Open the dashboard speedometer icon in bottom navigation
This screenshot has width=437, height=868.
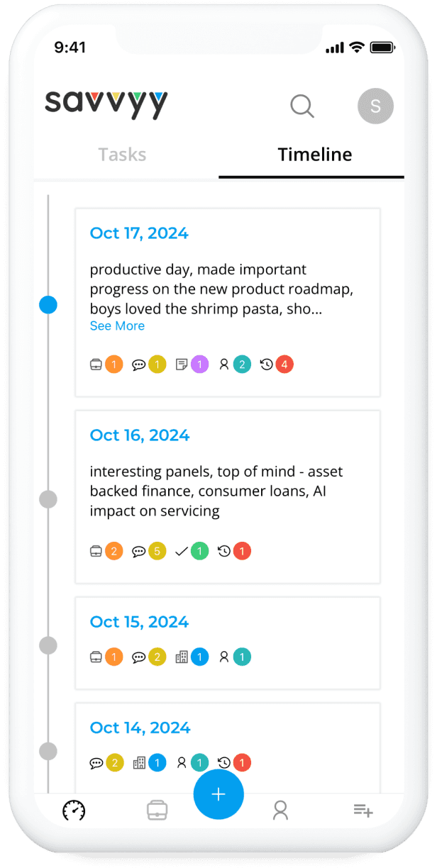tap(74, 809)
